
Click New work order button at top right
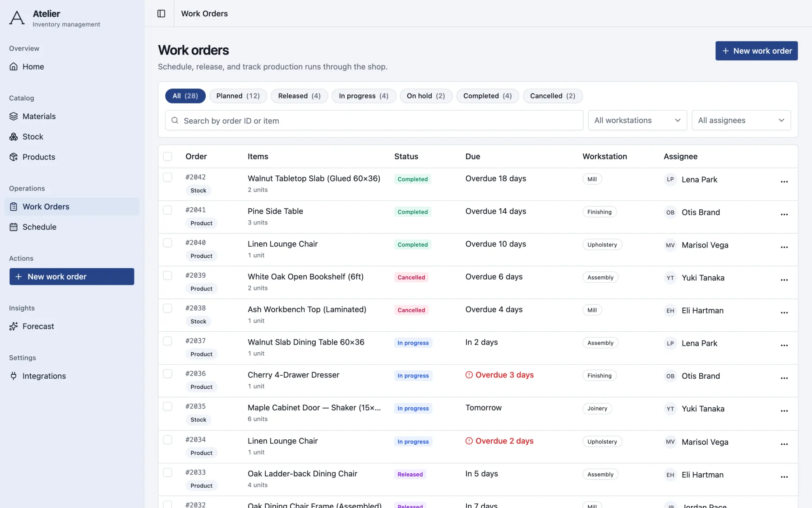tap(757, 51)
